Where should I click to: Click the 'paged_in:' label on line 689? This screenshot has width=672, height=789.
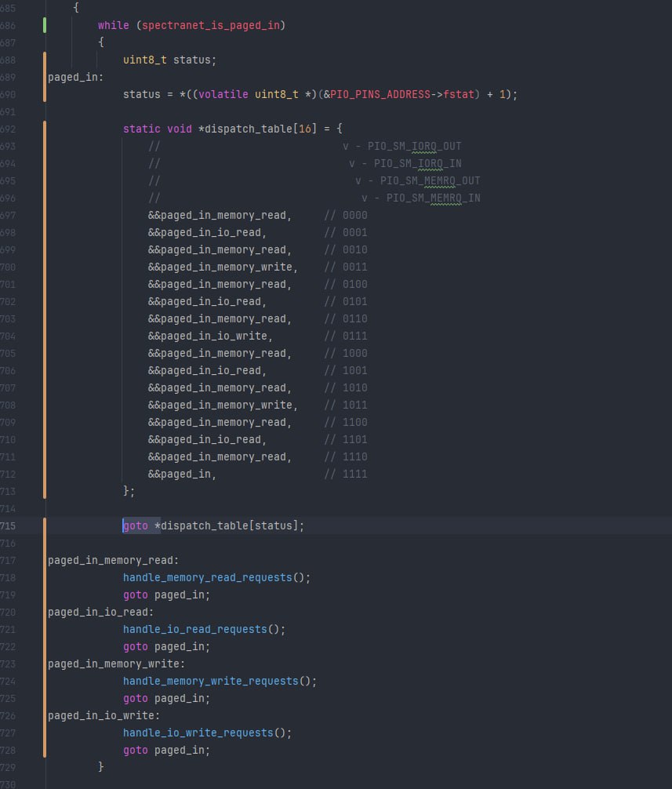click(x=75, y=77)
